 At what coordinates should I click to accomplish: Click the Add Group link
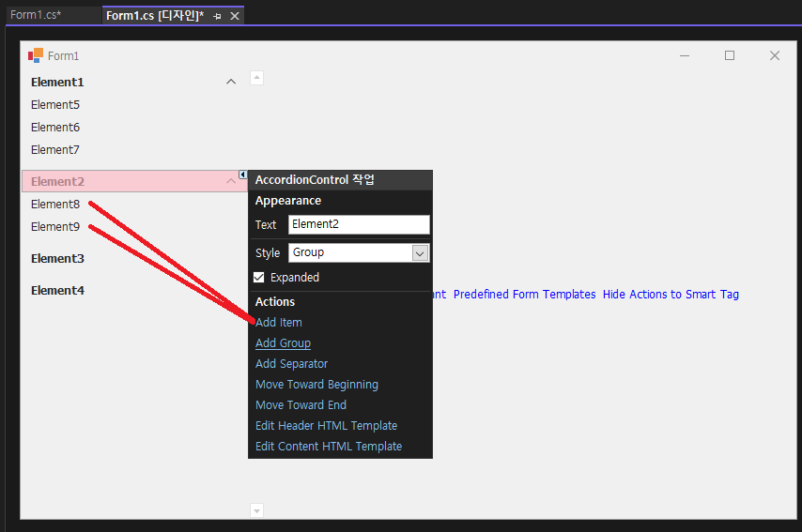[283, 342]
